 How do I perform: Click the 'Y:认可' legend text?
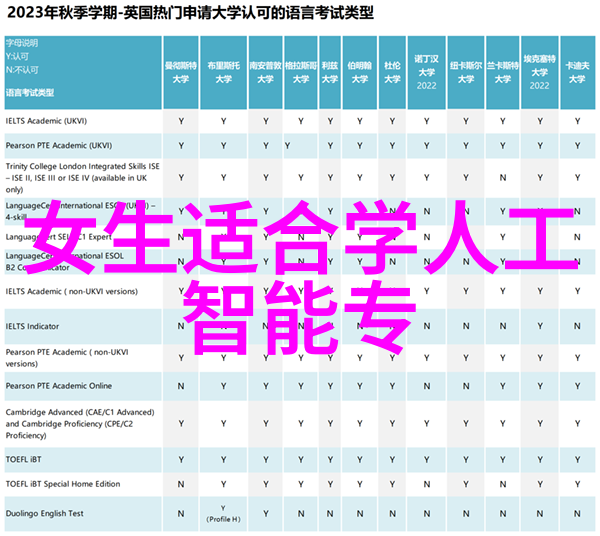pos(17,57)
